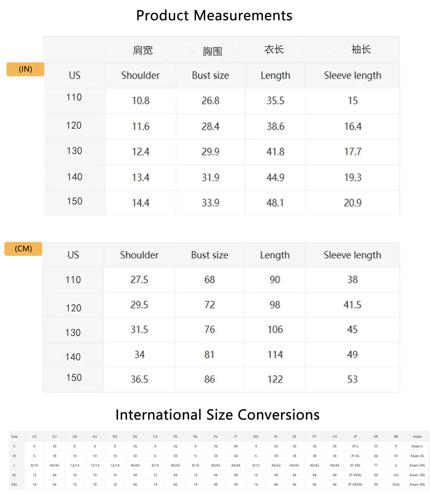Click the orange (IN) label badge
The image size is (430, 504).
coord(25,69)
